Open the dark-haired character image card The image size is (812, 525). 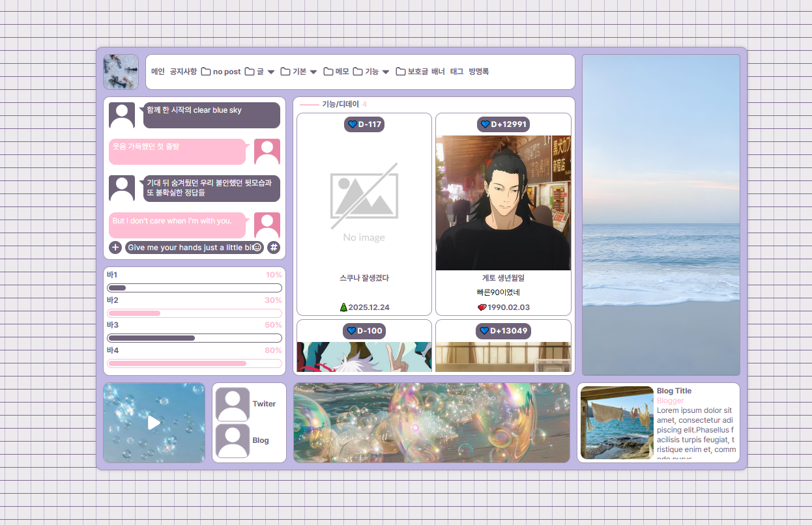tap(503, 203)
